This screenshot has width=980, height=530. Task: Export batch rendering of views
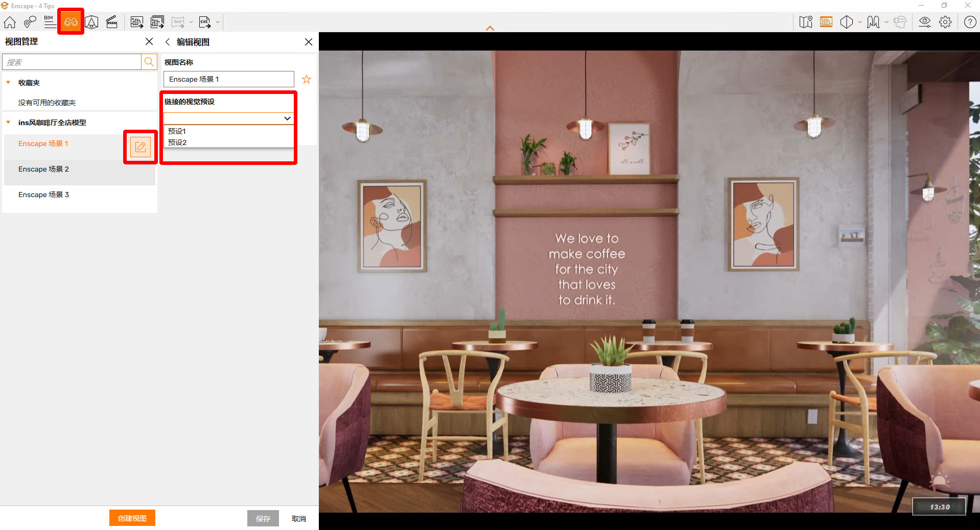[157, 22]
